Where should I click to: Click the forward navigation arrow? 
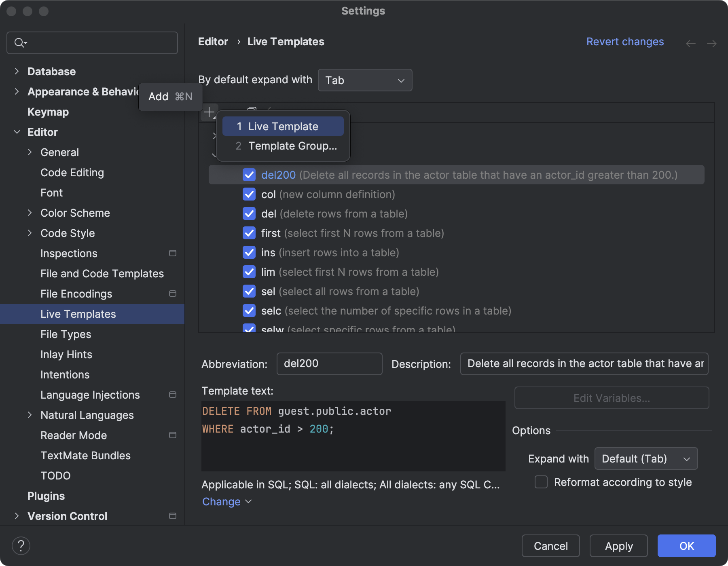pyautogui.click(x=712, y=43)
